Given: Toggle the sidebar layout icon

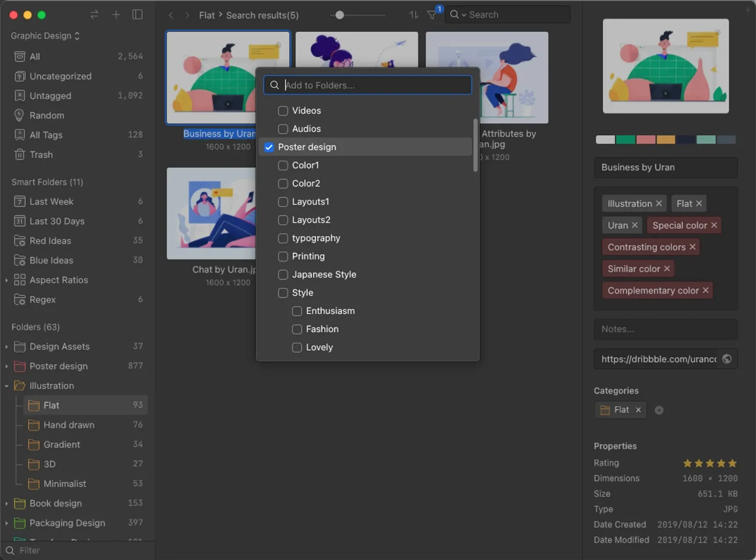Looking at the screenshot, I should 137,15.
